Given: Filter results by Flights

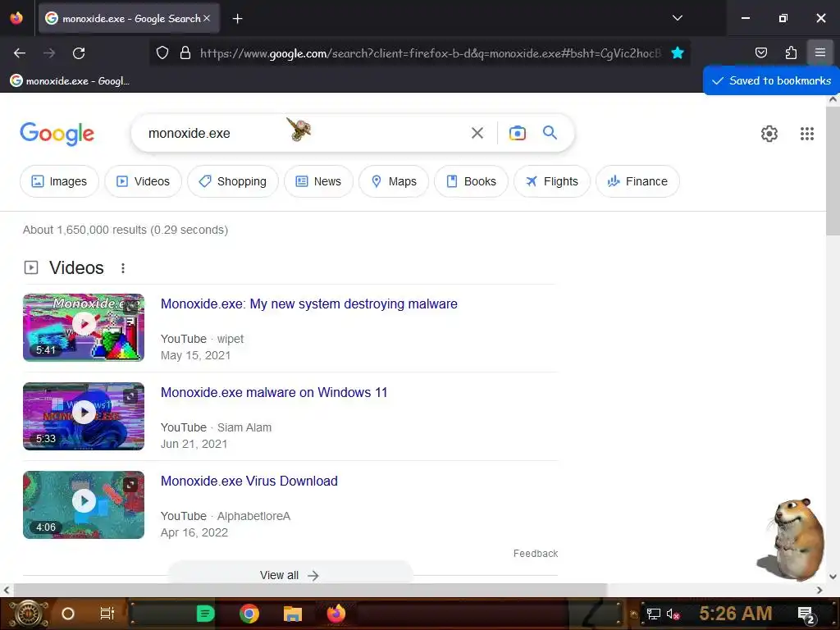Looking at the screenshot, I should 552,181.
